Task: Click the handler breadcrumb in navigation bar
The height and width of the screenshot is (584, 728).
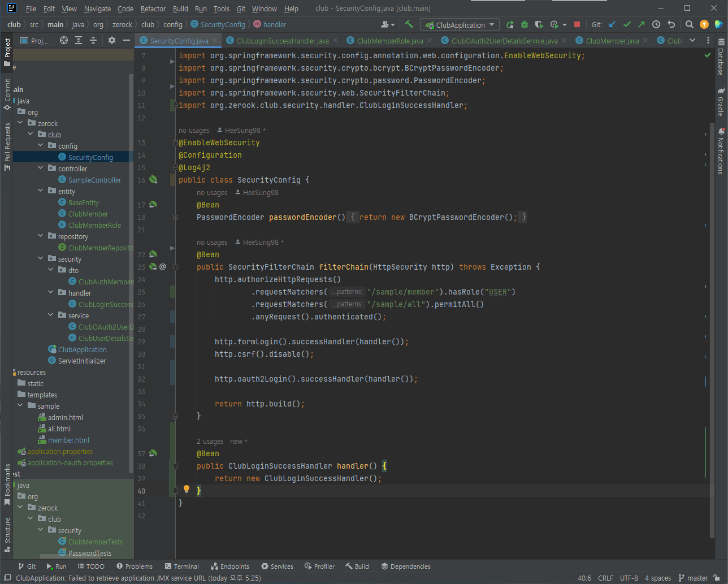Action: (x=270, y=24)
